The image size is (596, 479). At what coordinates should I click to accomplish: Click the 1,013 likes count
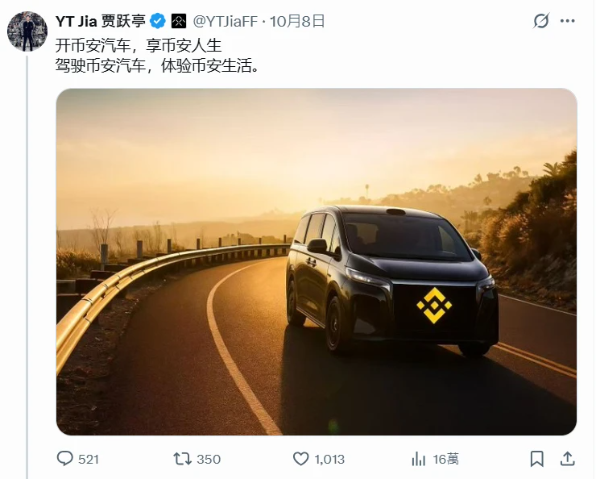(x=330, y=459)
